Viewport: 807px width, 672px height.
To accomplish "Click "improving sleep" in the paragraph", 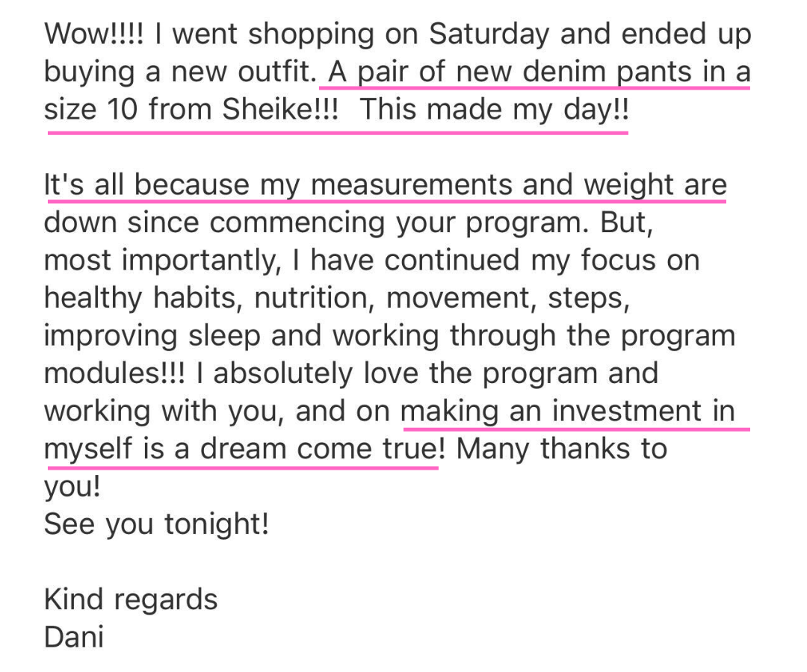I will click(152, 336).
